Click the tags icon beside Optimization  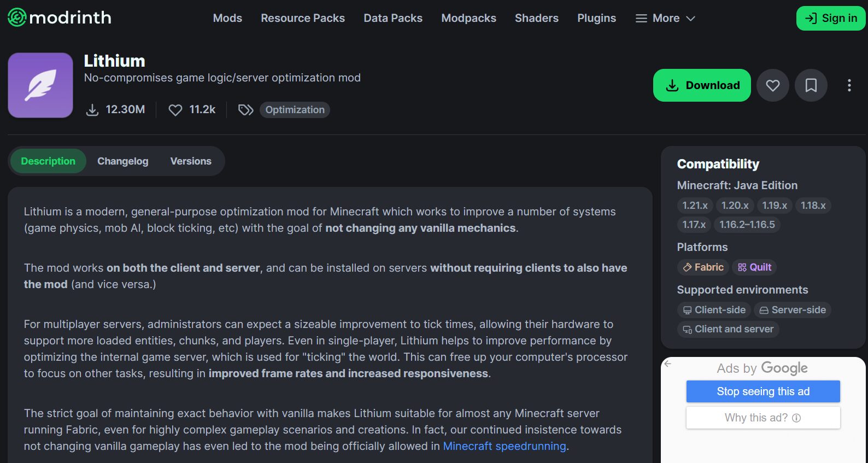[245, 110]
